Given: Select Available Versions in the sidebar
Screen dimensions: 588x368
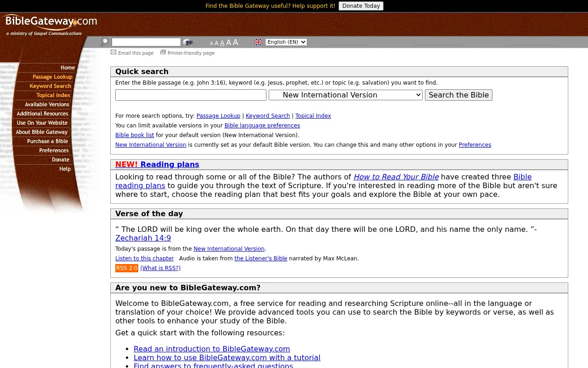Looking at the screenshot, I should 47,104.
